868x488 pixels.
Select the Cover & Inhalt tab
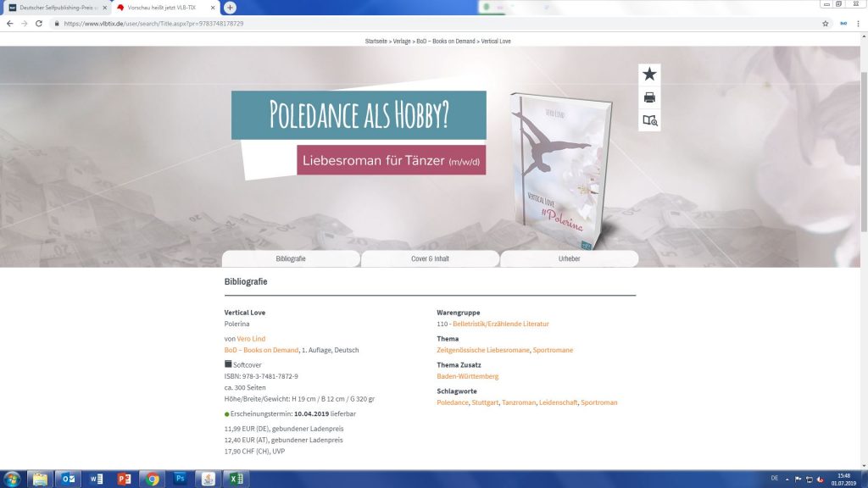[430, 259]
